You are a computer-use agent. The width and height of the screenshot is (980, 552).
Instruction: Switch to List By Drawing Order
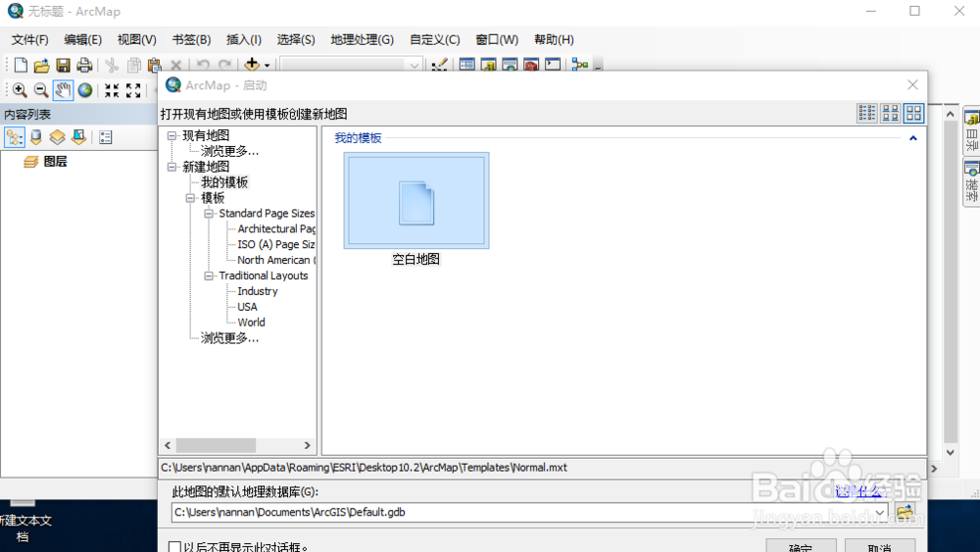tap(15, 137)
